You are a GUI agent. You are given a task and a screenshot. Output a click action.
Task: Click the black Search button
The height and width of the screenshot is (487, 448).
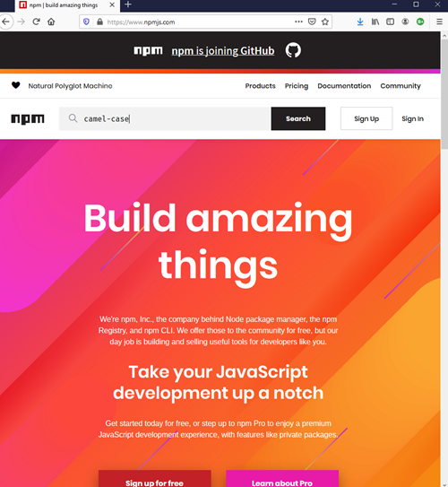298,118
